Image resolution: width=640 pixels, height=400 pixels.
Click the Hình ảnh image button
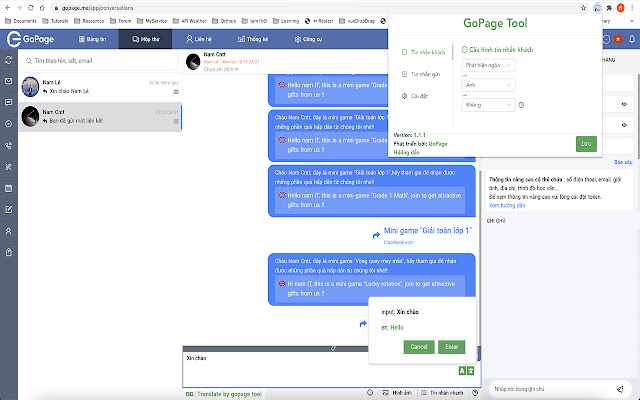[x=397, y=393]
